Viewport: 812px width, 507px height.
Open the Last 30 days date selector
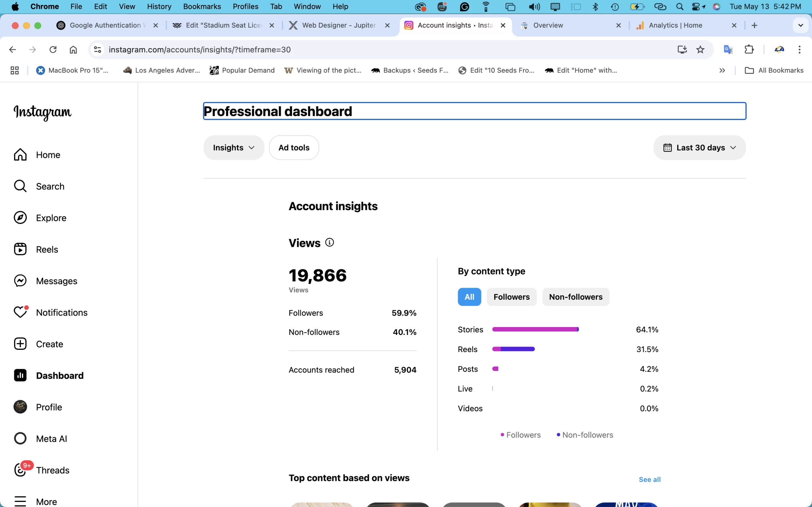point(699,147)
